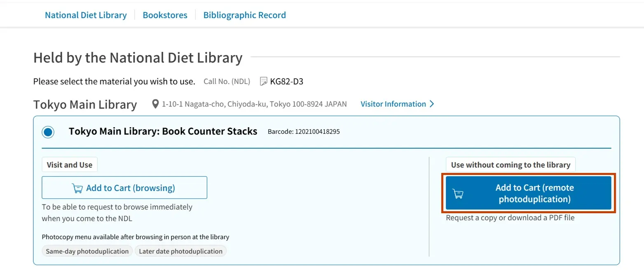644x275 pixels.
Task: Click the Same-day photoduplication tag
Action: [87, 251]
